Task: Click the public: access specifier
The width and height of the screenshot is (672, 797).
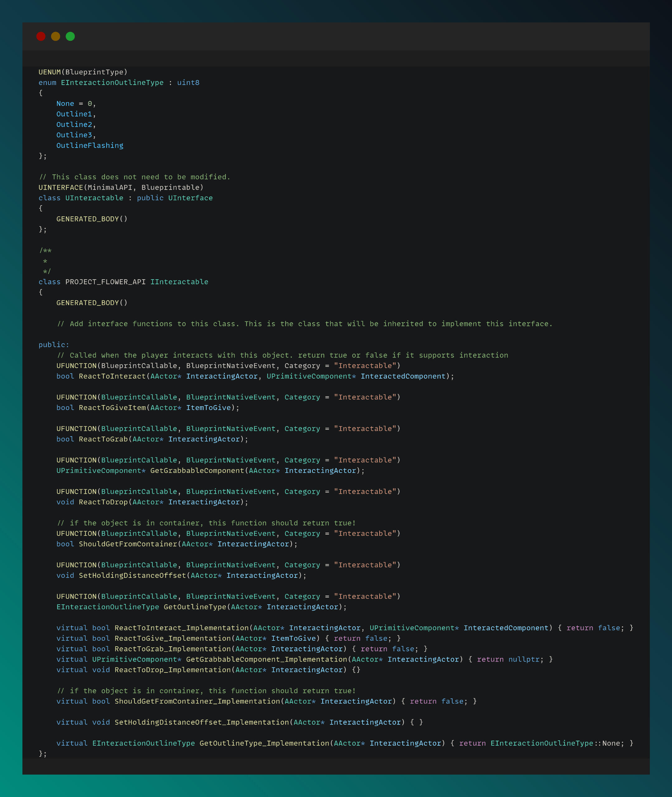Action: click(x=54, y=345)
